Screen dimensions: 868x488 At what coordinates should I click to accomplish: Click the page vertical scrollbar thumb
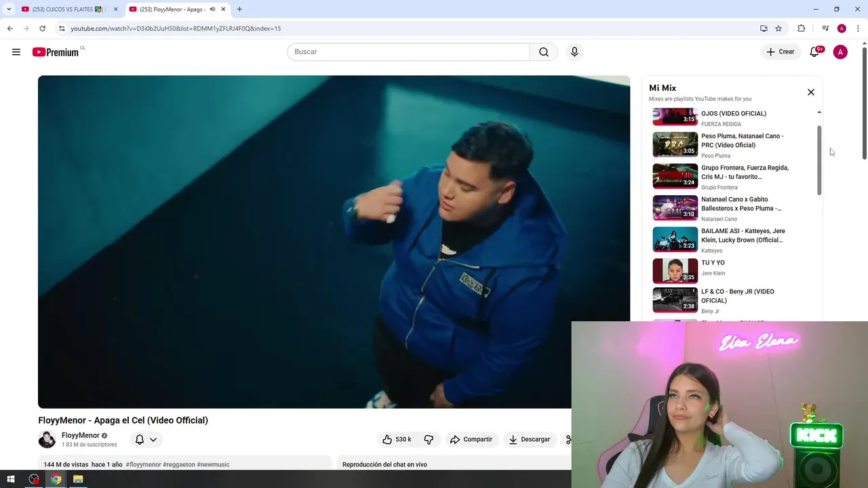(864, 104)
